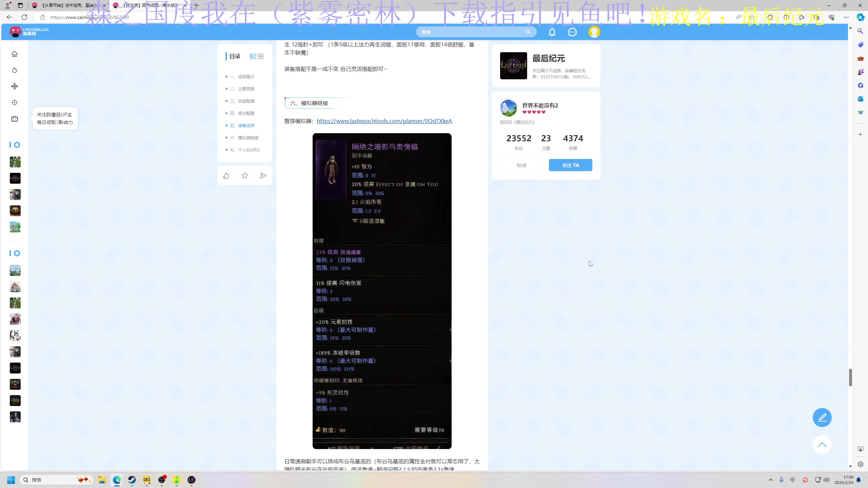Click the thumbs-up like icon
The image size is (868, 488).
coord(226,176)
